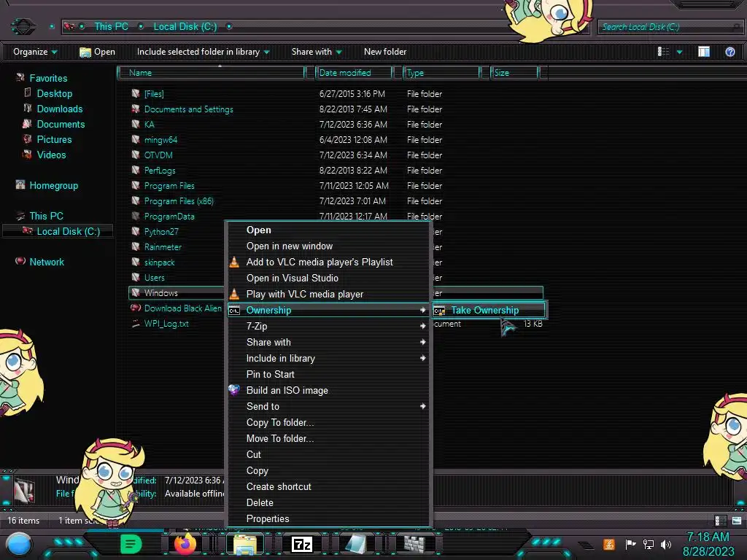Select the WPI_Log.txt file icon

point(136,323)
